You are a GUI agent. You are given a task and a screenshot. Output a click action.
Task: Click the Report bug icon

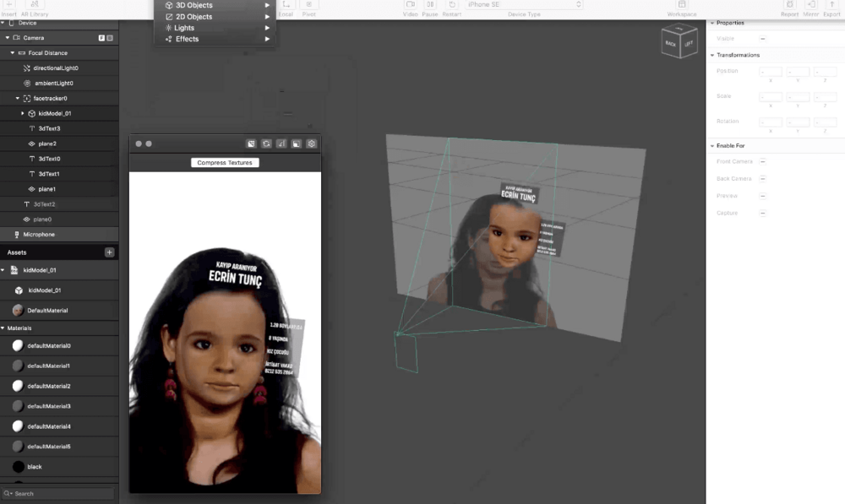tap(789, 5)
